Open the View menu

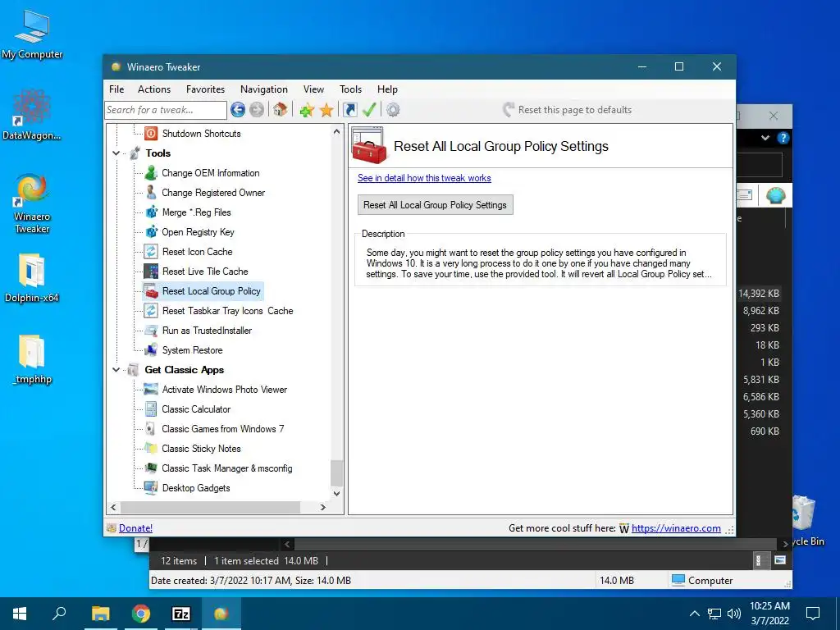pyautogui.click(x=313, y=89)
